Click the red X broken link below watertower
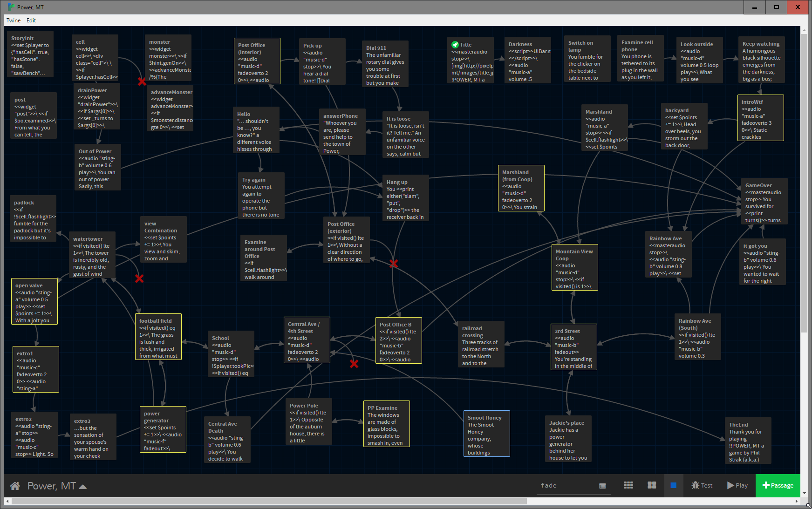Image resolution: width=812 pixels, height=509 pixels. pos(139,278)
